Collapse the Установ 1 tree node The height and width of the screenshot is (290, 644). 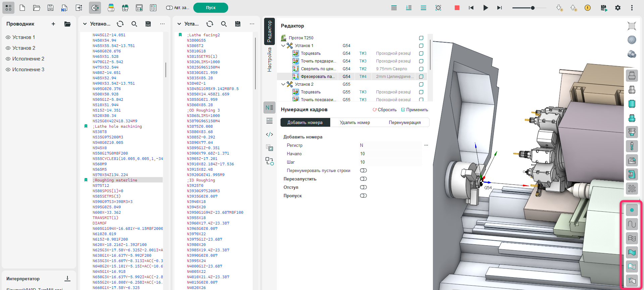click(x=283, y=46)
